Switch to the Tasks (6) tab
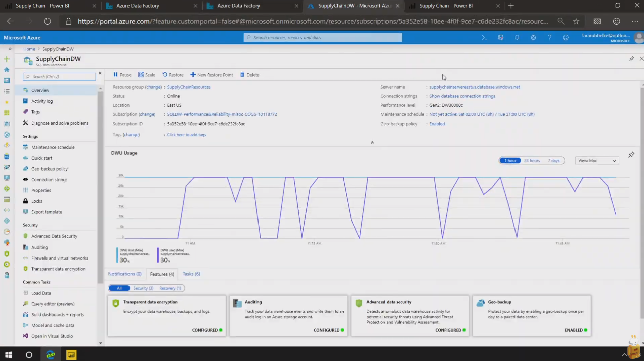The height and width of the screenshot is (361, 644). pyautogui.click(x=191, y=274)
